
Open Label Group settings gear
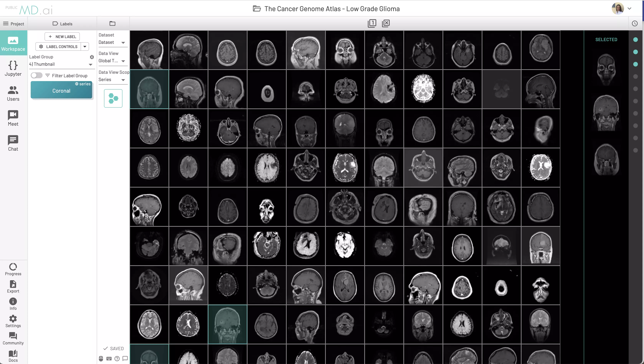coord(92,57)
